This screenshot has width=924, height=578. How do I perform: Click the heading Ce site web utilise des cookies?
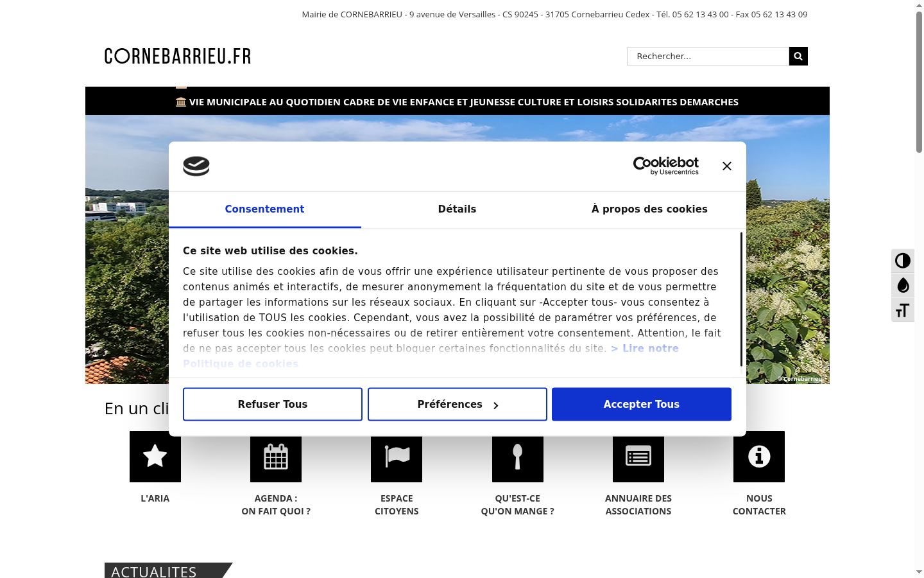tap(270, 251)
